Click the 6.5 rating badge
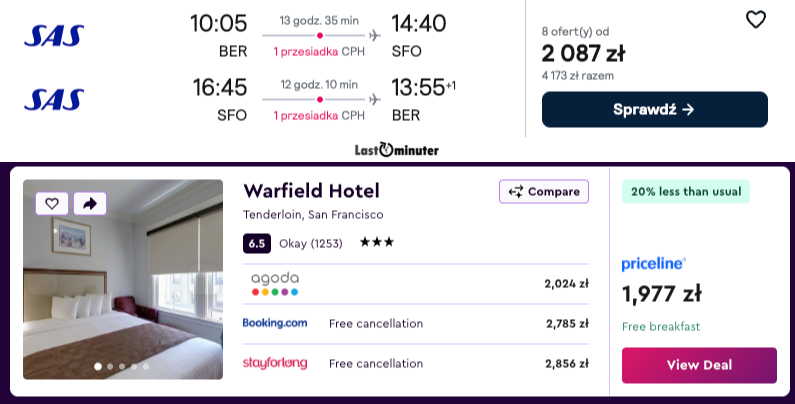795x404 pixels. coord(256,242)
